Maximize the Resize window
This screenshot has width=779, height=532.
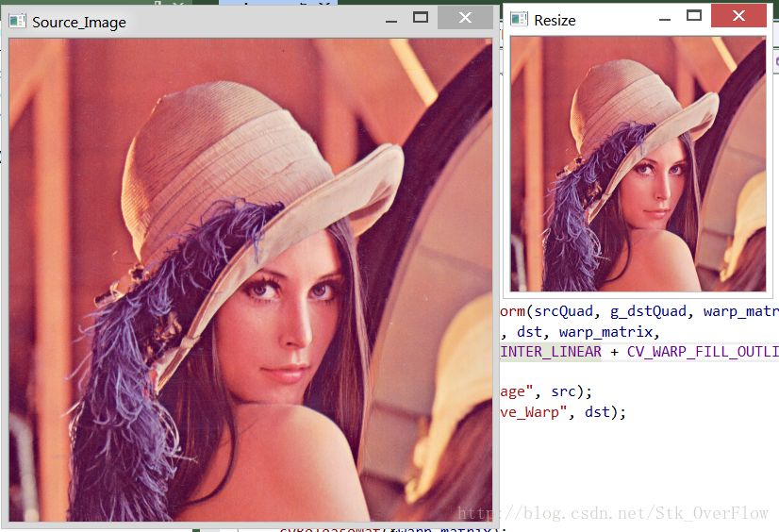click(693, 16)
